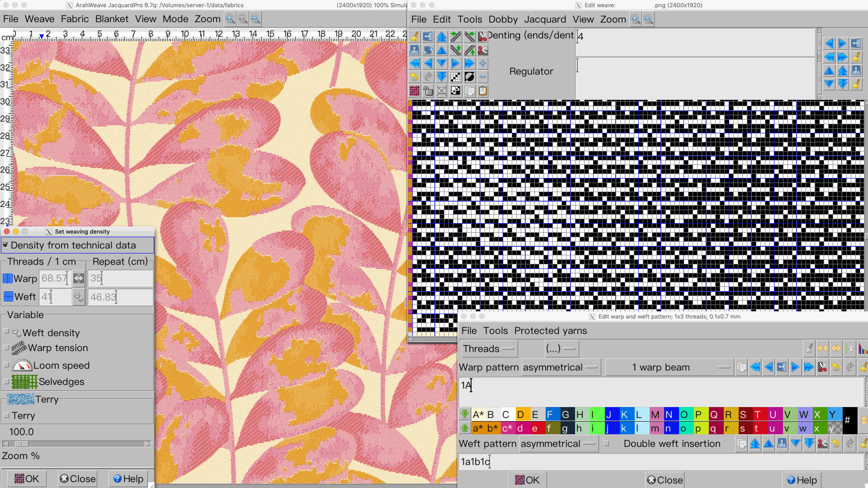Click the double left arrow in Edit weave toolbar
The width and height of the screenshot is (868, 488).
[415, 63]
